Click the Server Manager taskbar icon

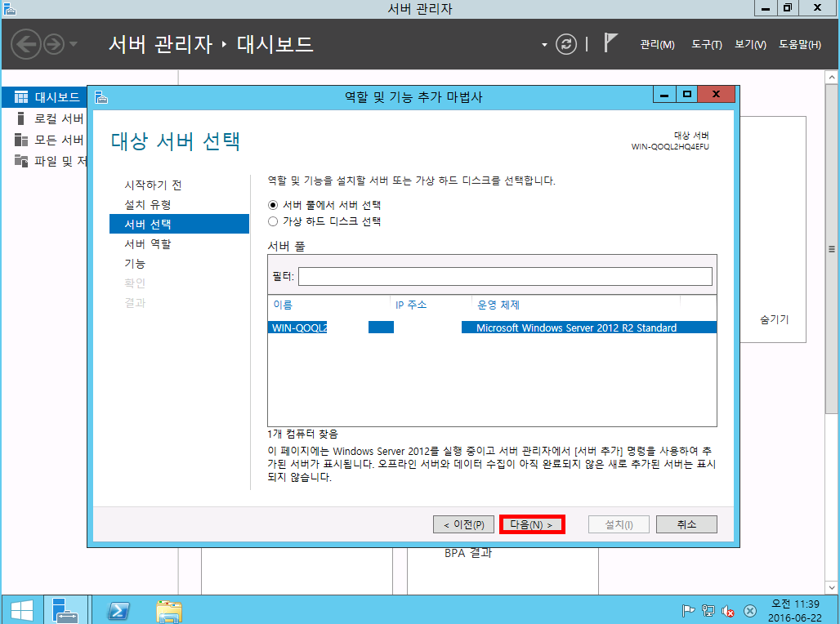pos(65,610)
